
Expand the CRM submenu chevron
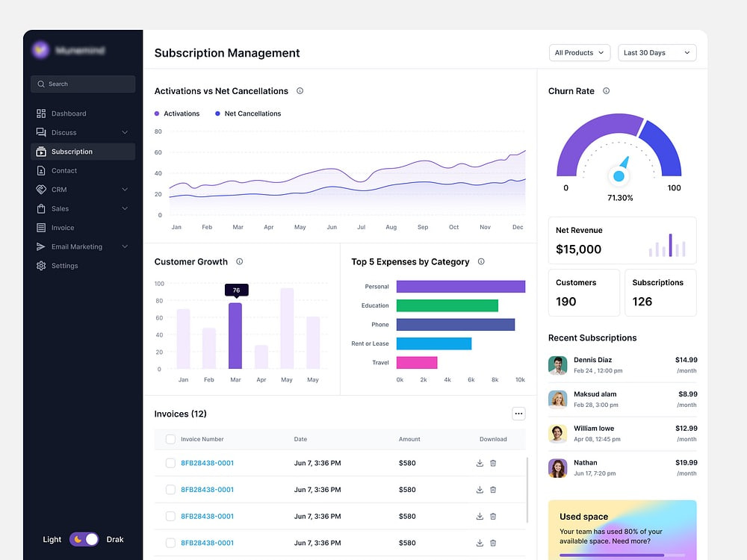(125, 190)
